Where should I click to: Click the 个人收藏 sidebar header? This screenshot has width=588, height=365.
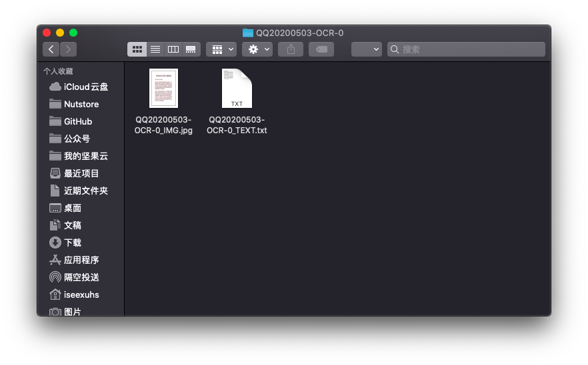pos(58,71)
